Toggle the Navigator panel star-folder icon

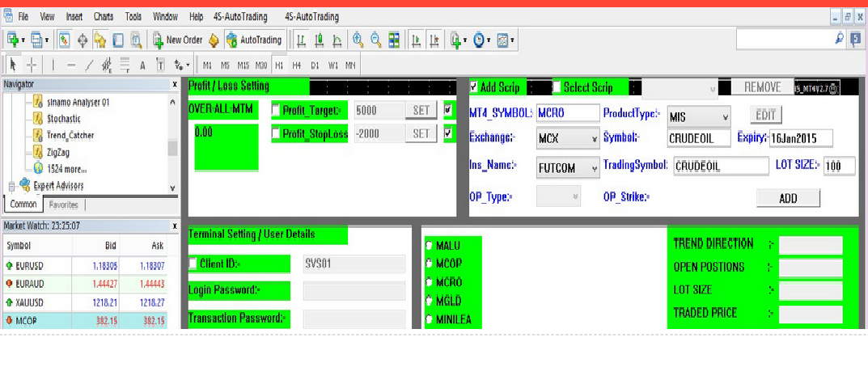[x=100, y=40]
